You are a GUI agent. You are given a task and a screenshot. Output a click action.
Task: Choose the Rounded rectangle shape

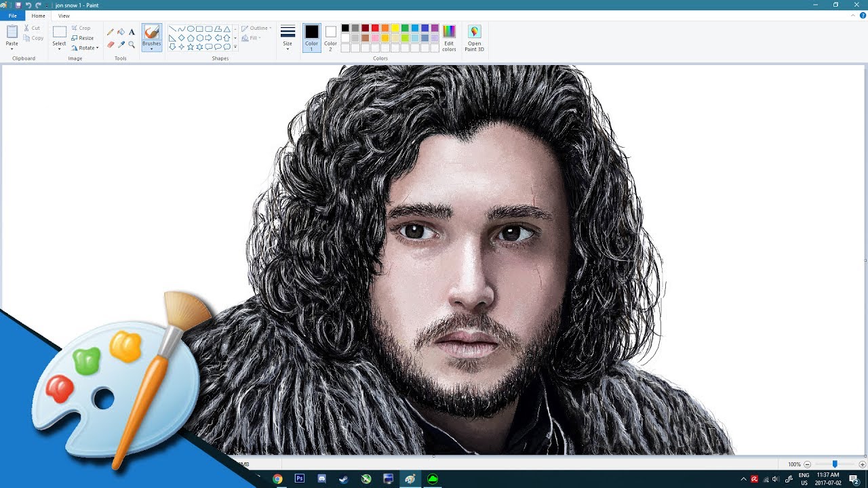click(x=209, y=29)
